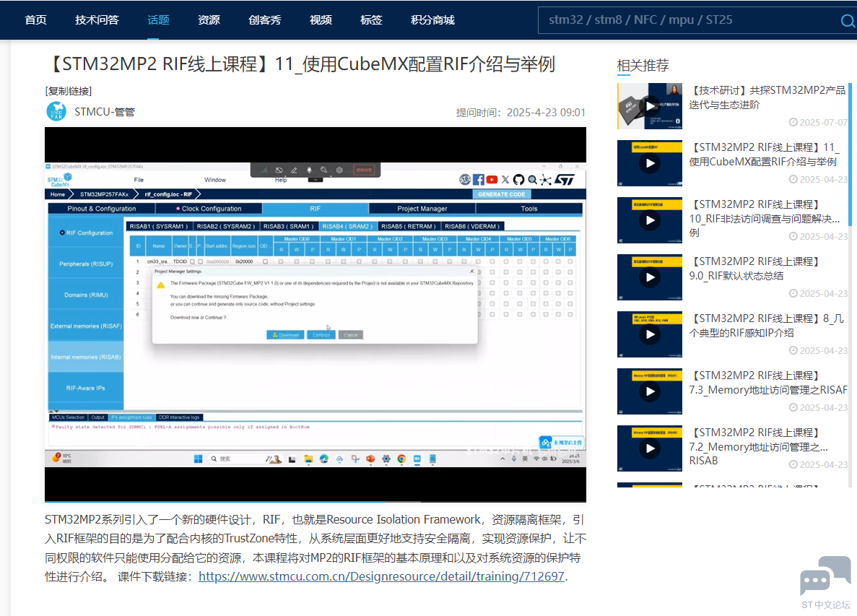Click the 2025-07-07 date in sidebar
This screenshot has width=857, height=616.
tap(819, 123)
